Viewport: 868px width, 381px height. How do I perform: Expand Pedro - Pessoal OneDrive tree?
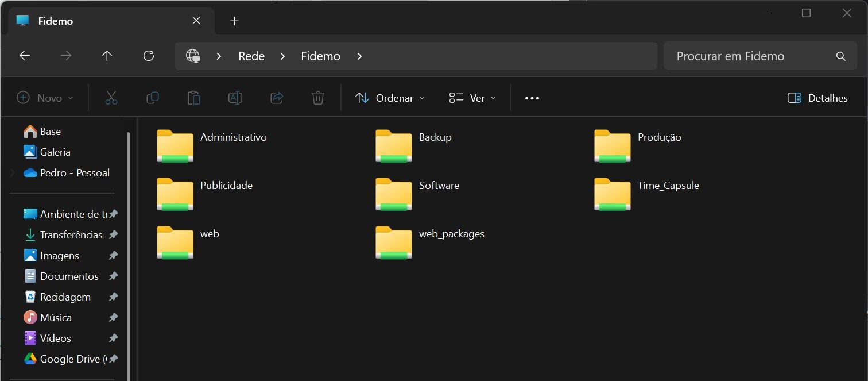coord(12,173)
